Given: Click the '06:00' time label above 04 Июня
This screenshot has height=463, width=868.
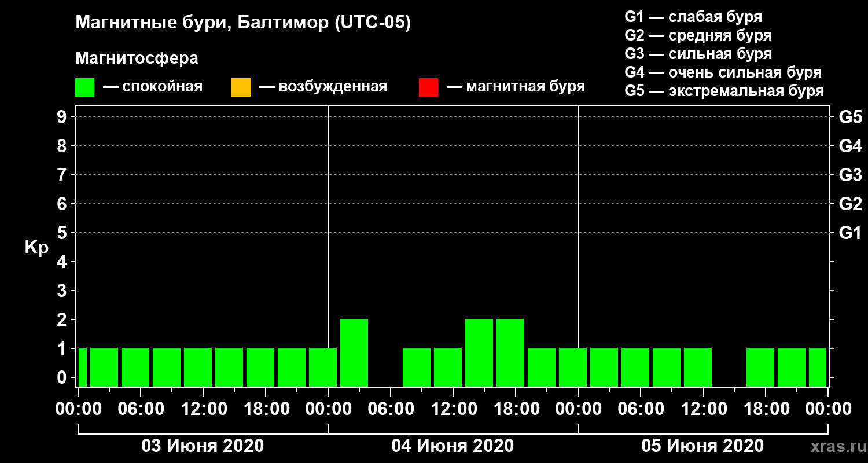Looking at the screenshot, I should click(x=391, y=409).
